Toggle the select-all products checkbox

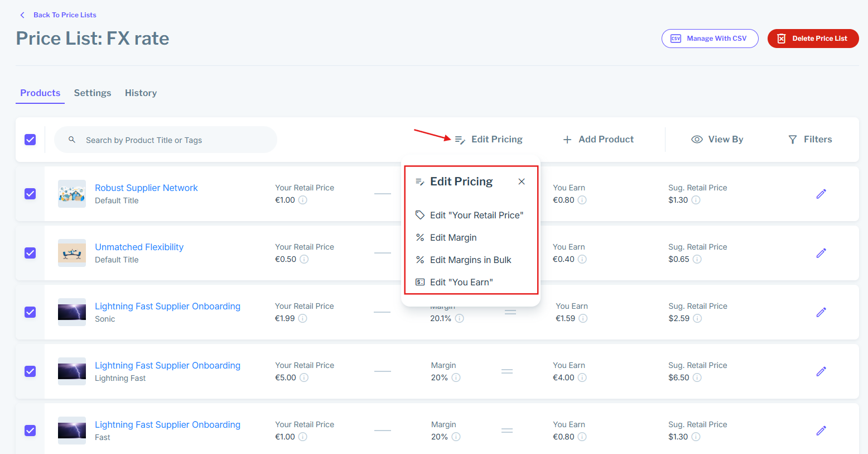click(30, 140)
